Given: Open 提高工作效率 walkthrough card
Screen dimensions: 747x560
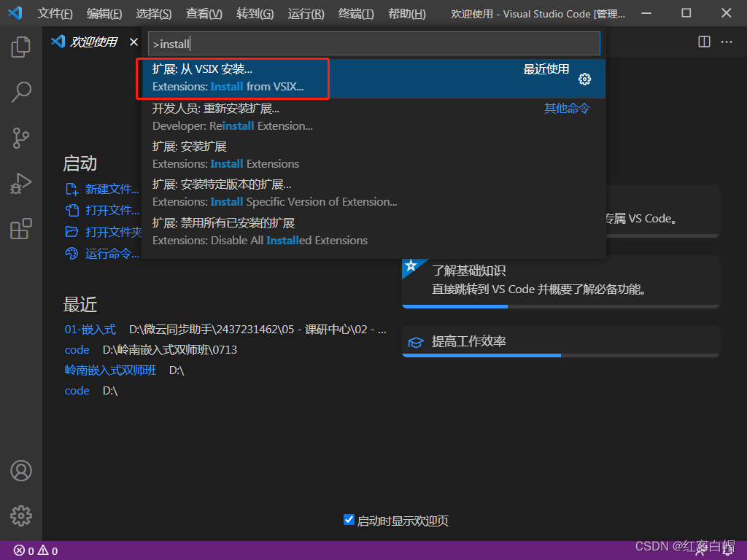Looking at the screenshot, I should tap(560, 341).
